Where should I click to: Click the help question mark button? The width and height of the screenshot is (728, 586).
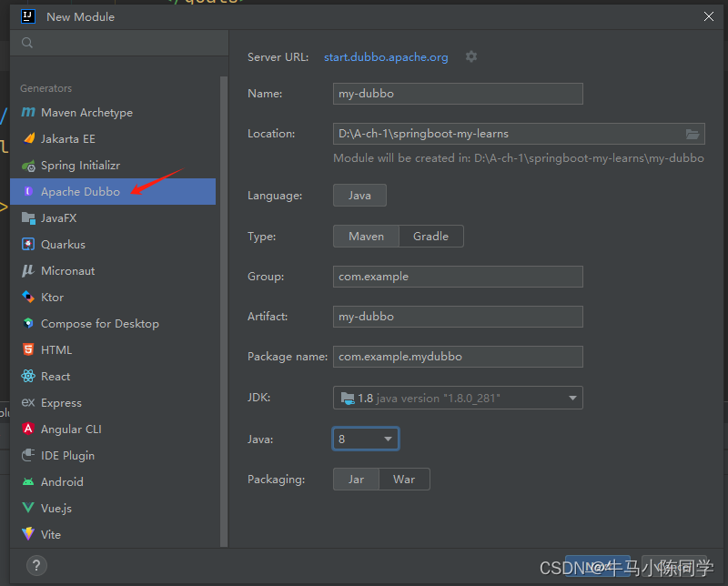point(35,565)
